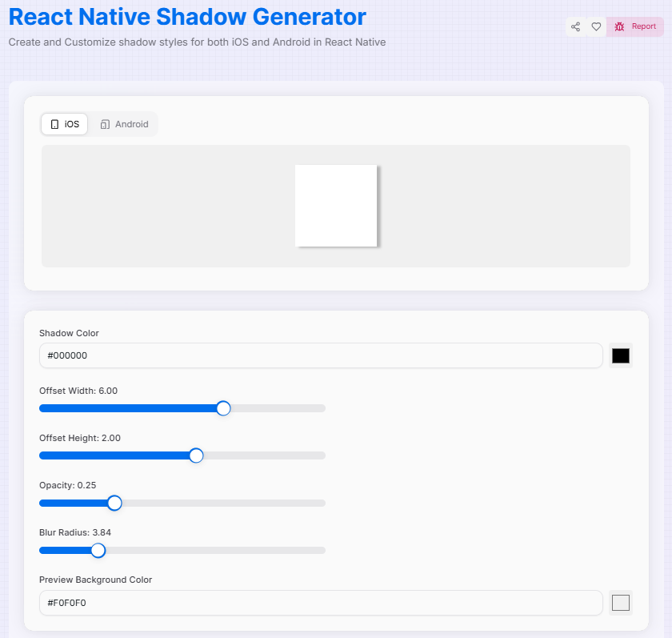Image resolution: width=672 pixels, height=638 pixels.
Task: Click the heart favorite icon
Action: tap(596, 26)
